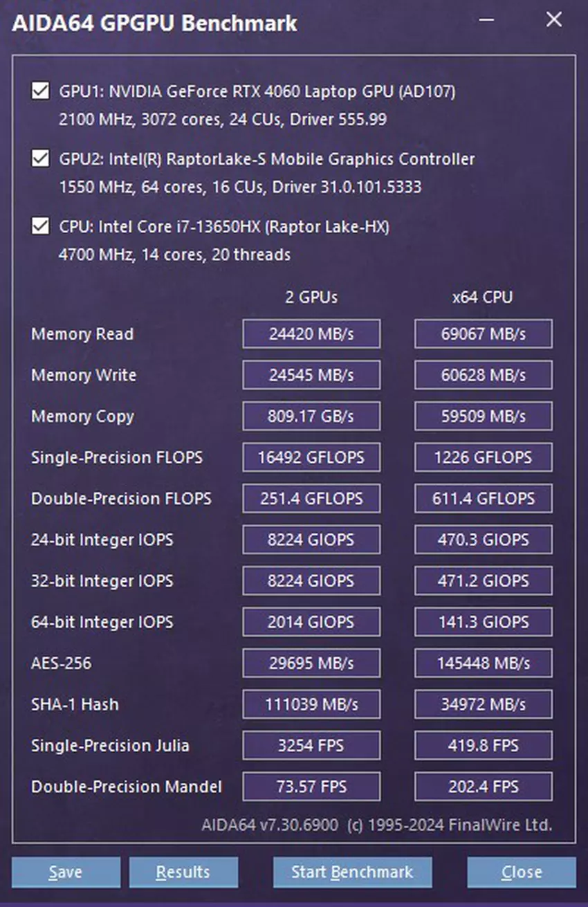The image size is (588, 907).
Task: Close the window with the X icon
Action: [x=554, y=20]
